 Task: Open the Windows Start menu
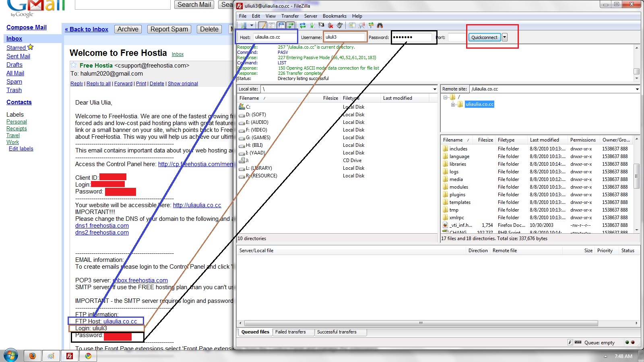click(x=11, y=356)
